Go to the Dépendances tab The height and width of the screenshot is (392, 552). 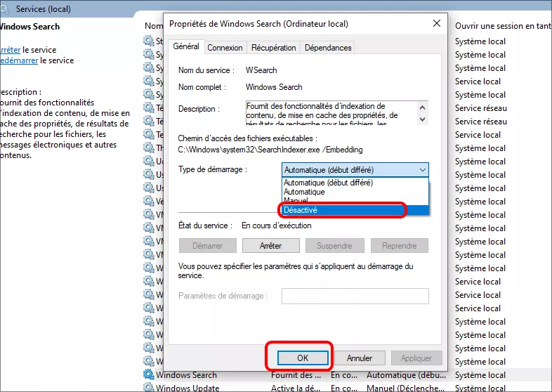tap(327, 48)
